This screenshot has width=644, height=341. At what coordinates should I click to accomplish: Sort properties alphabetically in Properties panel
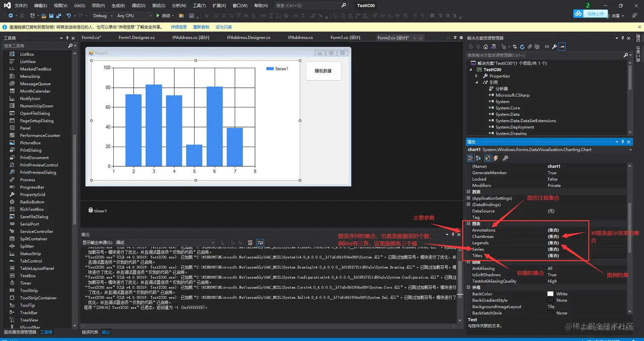(x=478, y=158)
